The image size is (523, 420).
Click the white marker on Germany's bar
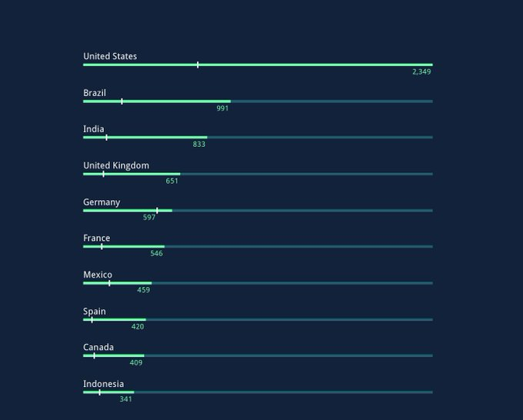pyautogui.click(x=157, y=210)
